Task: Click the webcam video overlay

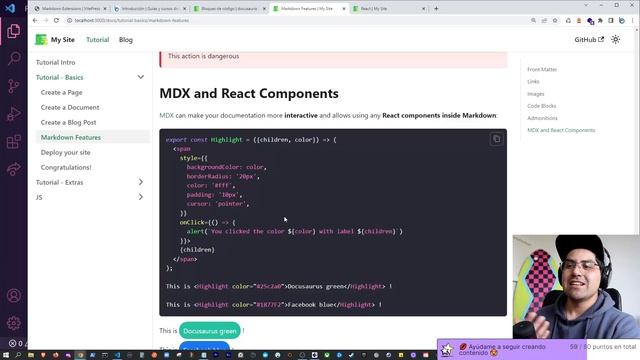Action: coord(576,287)
